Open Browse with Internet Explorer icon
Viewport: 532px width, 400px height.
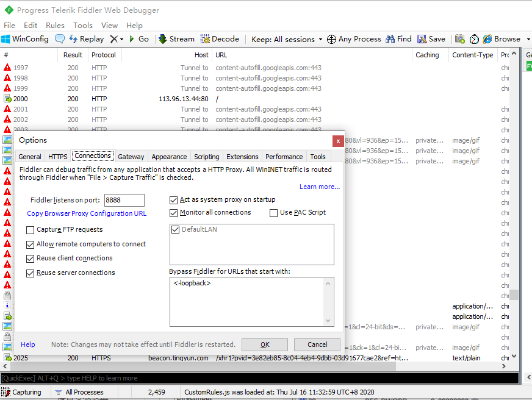point(487,39)
